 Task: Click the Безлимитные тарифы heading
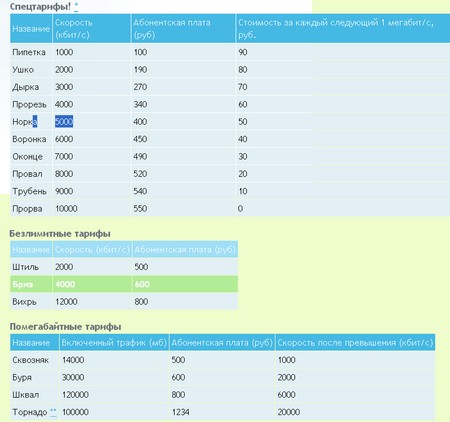coord(60,234)
